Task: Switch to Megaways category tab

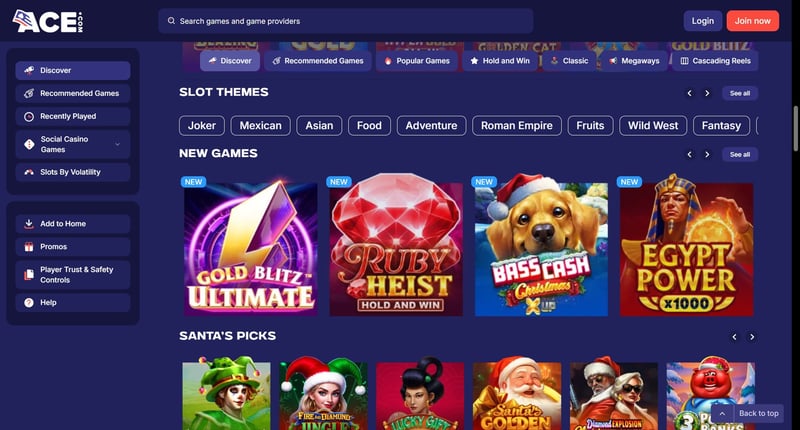Action: point(634,61)
